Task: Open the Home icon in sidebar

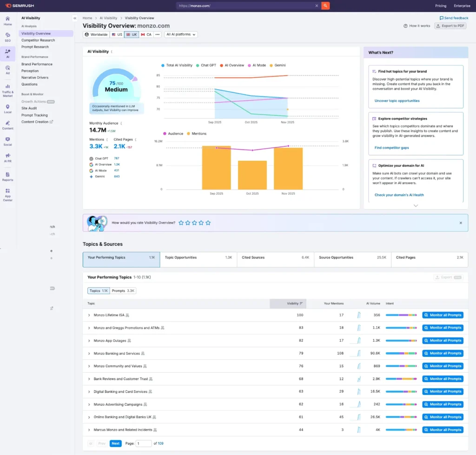Action: (x=7, y=20)
